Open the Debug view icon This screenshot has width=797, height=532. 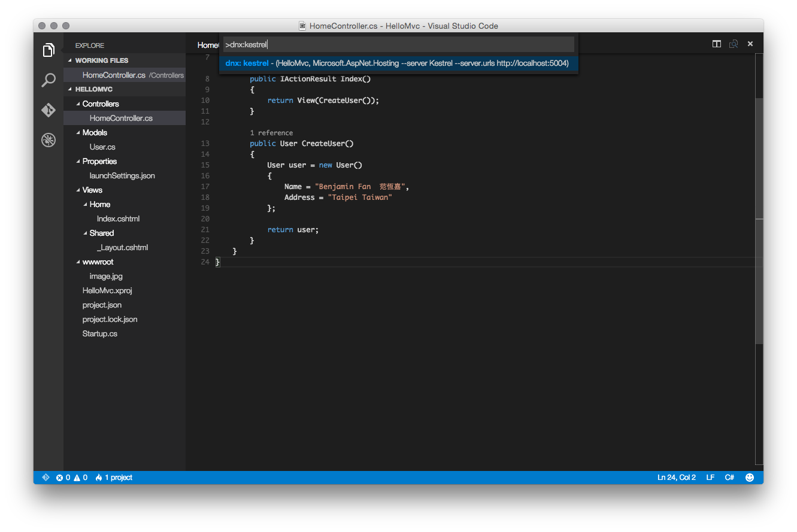tap(49, 140)
